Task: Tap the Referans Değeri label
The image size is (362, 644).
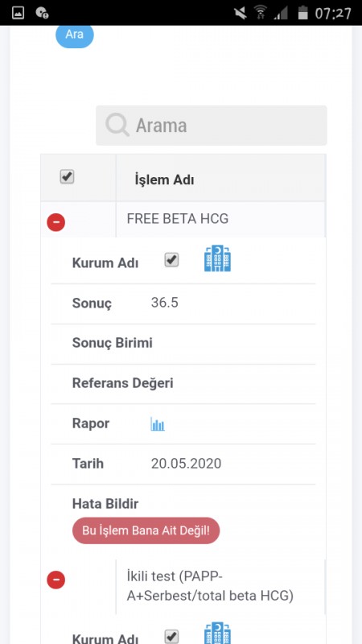Action: [123, 383]
